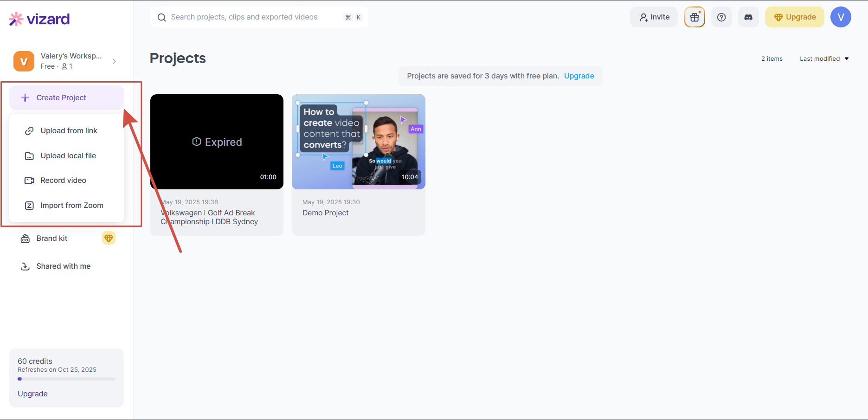Click the Brand kit premium diamond badge
Viewport: 868px width, 420px height.
109,238
